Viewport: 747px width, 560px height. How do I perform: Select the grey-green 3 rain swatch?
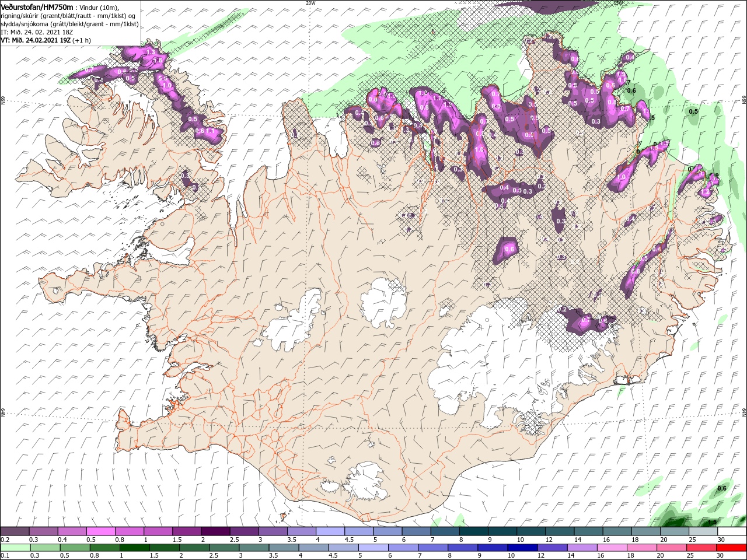click(254, 548)
